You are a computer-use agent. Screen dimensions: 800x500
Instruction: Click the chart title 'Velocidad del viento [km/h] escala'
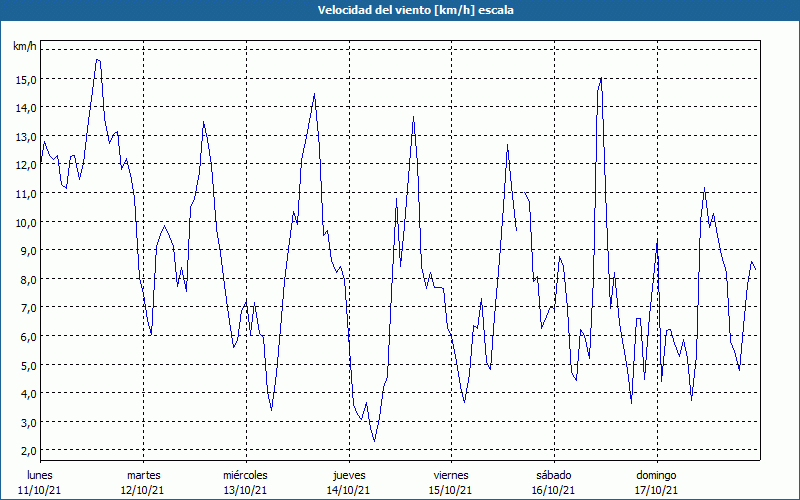(x=415, y=10)
